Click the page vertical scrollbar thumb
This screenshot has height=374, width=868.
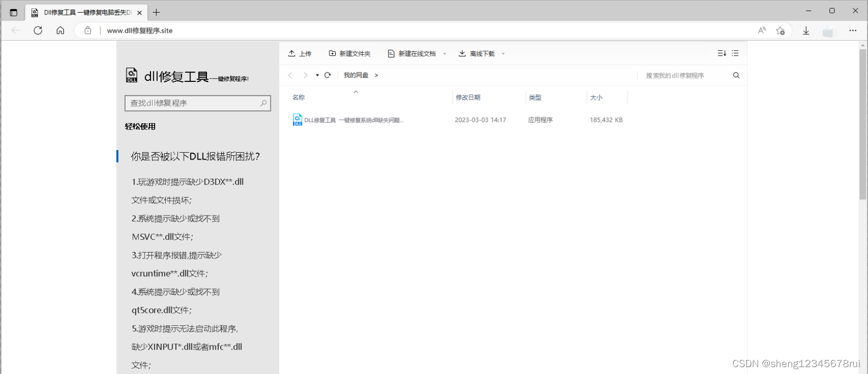coord(863,124)
